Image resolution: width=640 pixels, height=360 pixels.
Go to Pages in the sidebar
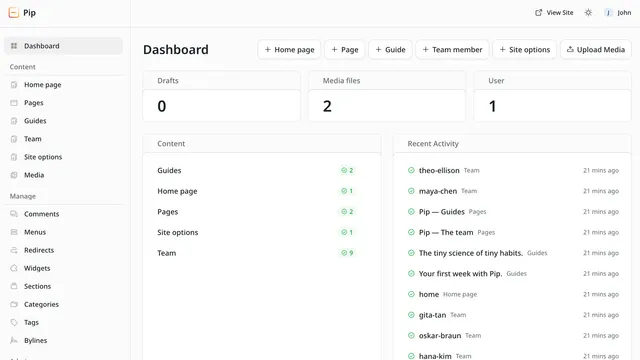pos(63,102)
